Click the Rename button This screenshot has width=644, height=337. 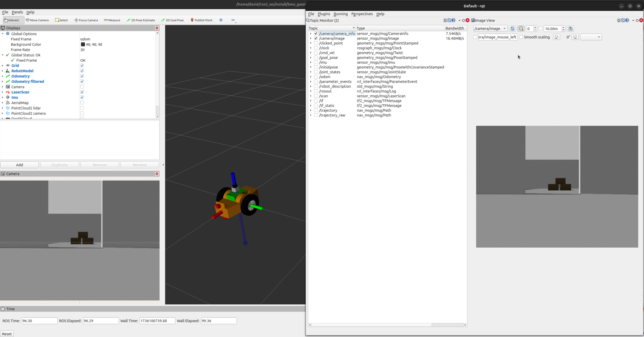(140, 165)
